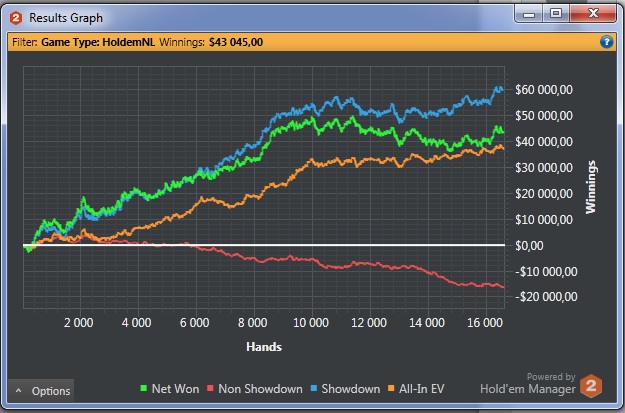Click the 10 000 hands axis label

click(311, 323)
